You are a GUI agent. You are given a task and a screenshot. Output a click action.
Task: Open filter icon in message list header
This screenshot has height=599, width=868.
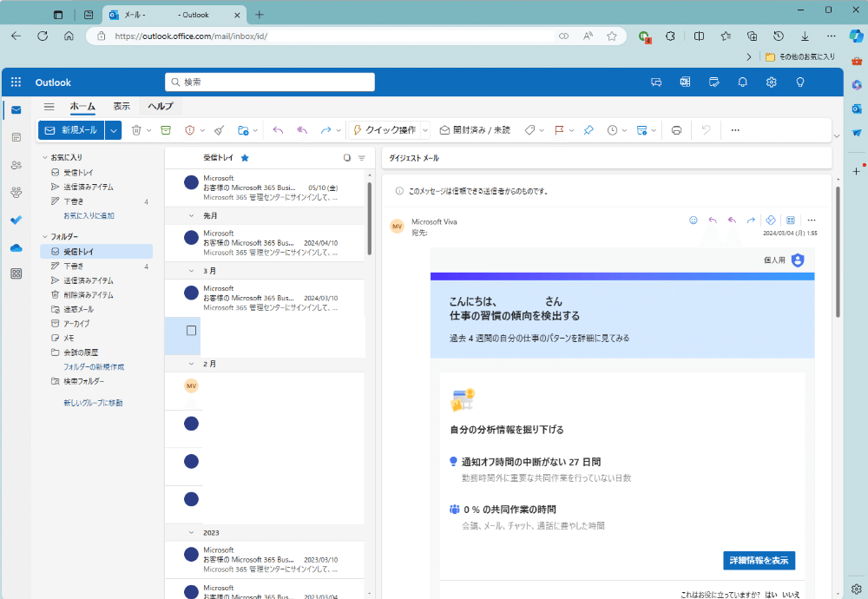coord(361,158)
